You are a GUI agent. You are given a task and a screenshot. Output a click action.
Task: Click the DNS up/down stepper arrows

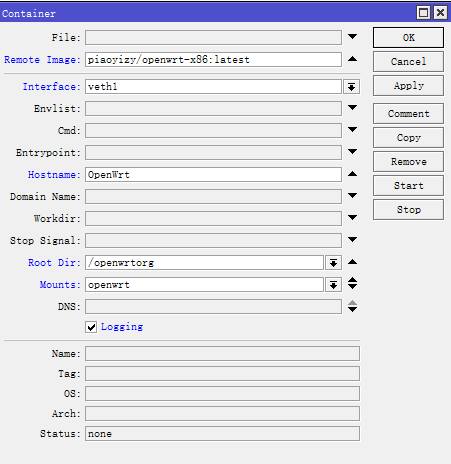[x=352, y=306]
